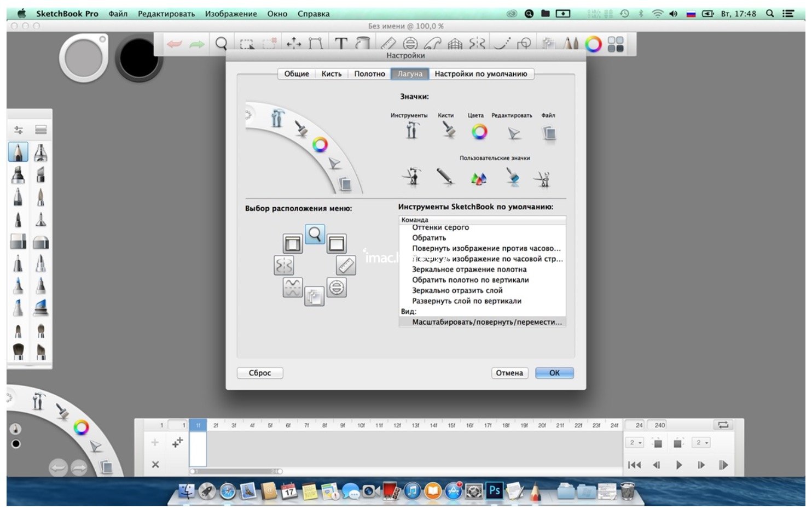This screenshot has height=515, width=812.
Task: Click the black color puck
Action: tap(139, 58)
